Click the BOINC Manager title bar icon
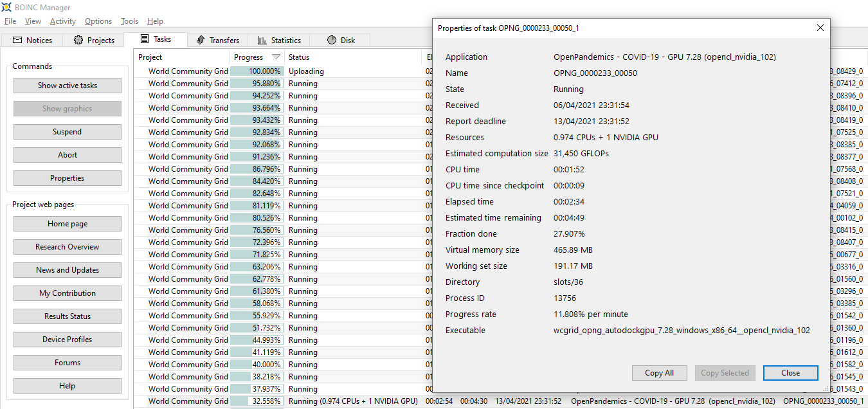This screenshot has width=868, height=409. [x=6, y=6]
